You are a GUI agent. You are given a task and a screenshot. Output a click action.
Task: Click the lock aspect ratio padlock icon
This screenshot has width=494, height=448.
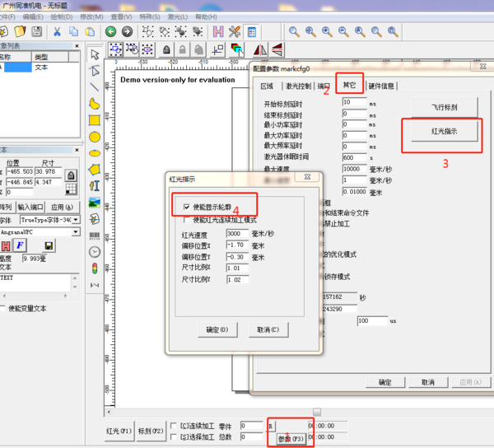71,175
